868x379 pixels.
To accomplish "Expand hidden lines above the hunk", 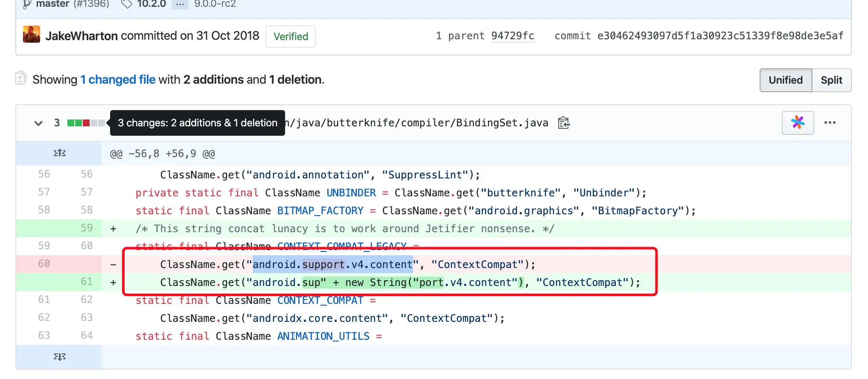I will click(x=59, y=153).
